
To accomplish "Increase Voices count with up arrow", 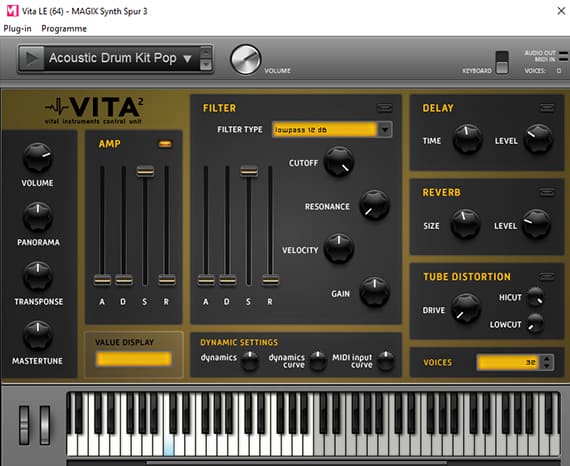I will coord(547,359).
